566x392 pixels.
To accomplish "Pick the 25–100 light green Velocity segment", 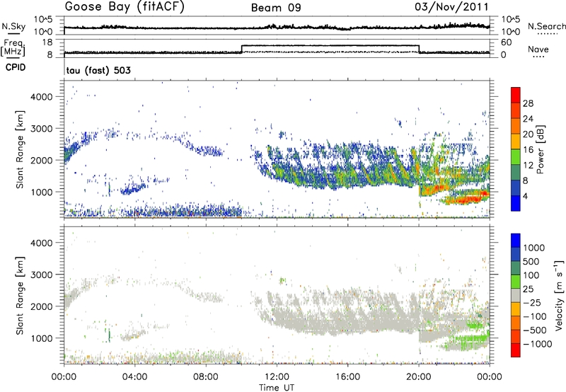I will [x=516, y=282].
